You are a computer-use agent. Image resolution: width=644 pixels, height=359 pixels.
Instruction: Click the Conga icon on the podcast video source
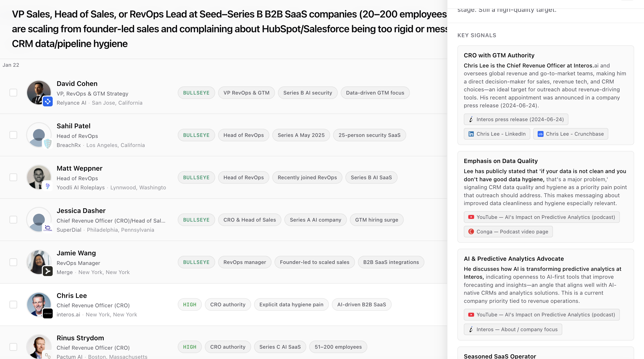pos(471,232)
